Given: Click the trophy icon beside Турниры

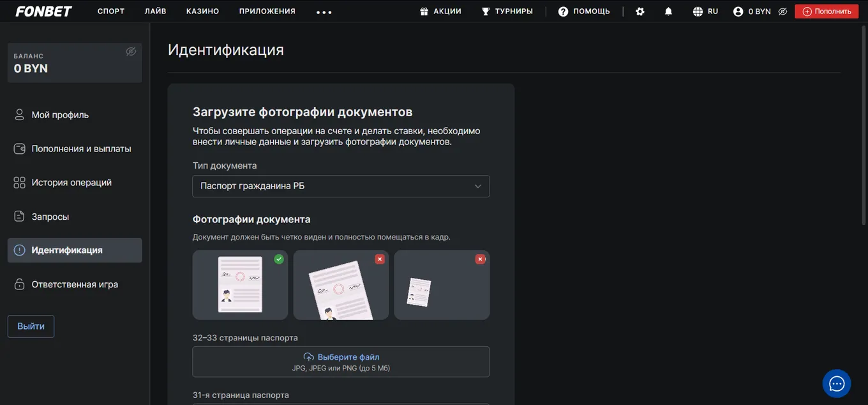Looking at the screenshot, I should (x=486, y=11).
